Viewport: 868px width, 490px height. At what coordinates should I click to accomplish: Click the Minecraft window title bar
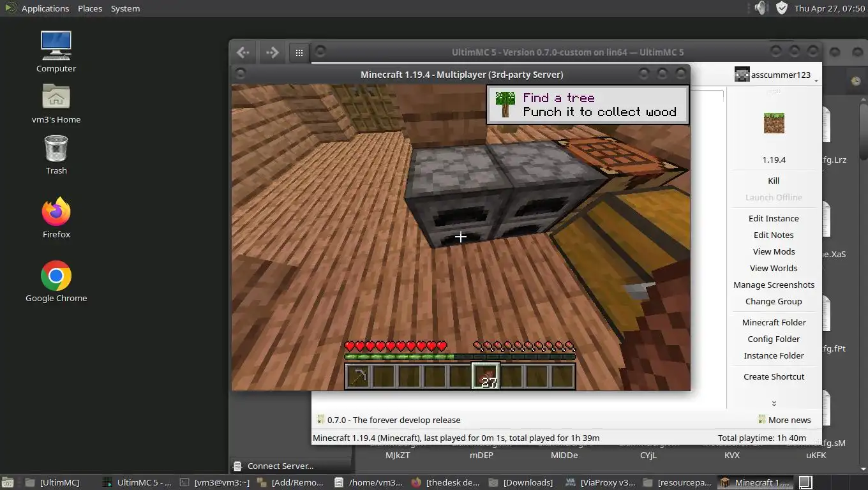(x=461, y=74)
